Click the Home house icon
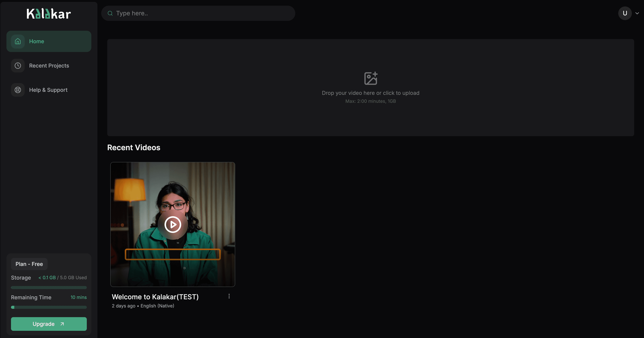Screen dimensions: 644x338 click(x=18, y=41)
